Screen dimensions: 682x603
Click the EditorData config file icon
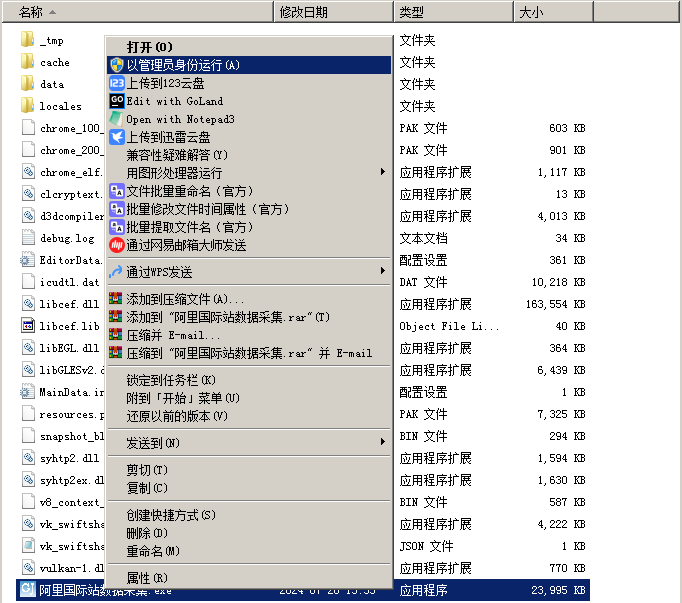(27, 259)
